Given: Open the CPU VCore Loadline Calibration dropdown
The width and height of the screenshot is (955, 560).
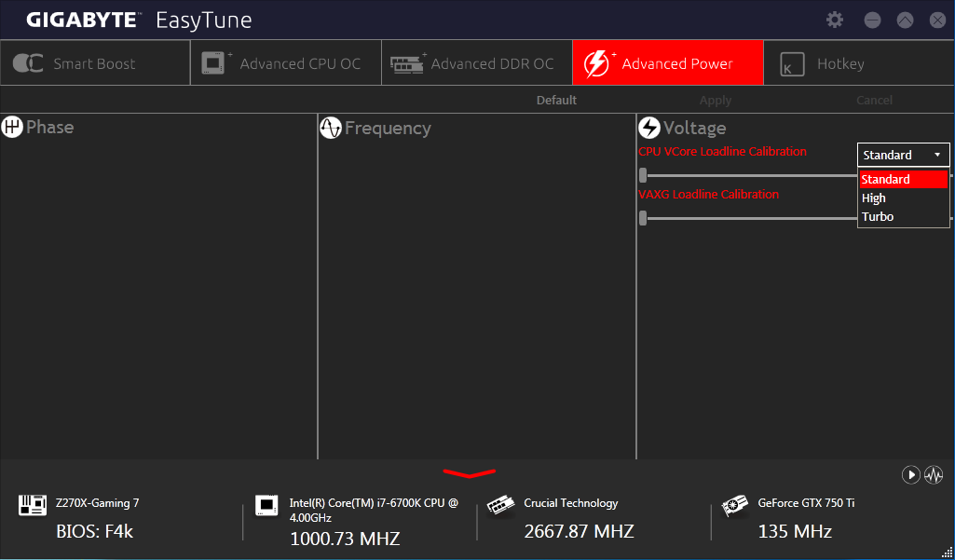Looking at the screenshot, I should tap(903, 155).
